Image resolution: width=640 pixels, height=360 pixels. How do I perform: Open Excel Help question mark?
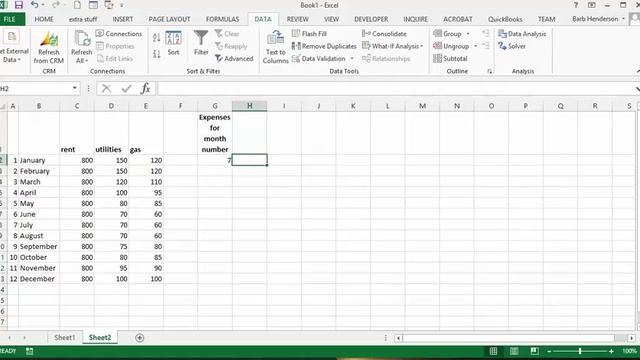(x=576, y=5)
